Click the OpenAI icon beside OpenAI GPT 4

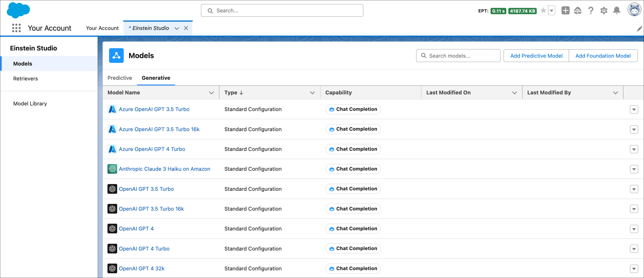coord(112,229)
